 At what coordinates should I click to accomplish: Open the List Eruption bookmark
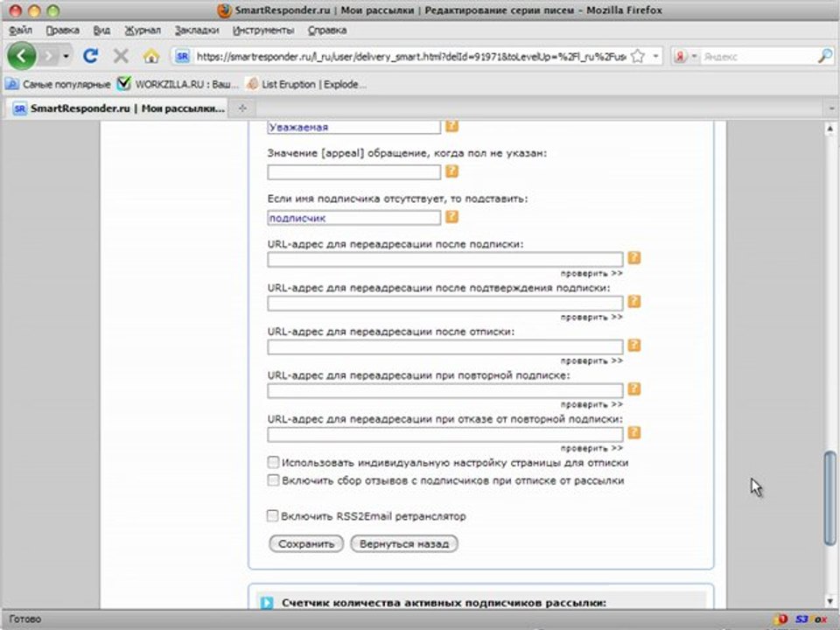pos(306,84)
